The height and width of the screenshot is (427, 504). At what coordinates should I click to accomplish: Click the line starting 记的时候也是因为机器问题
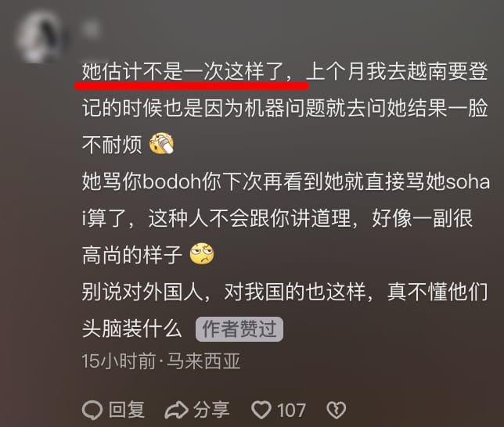point(286,108)
